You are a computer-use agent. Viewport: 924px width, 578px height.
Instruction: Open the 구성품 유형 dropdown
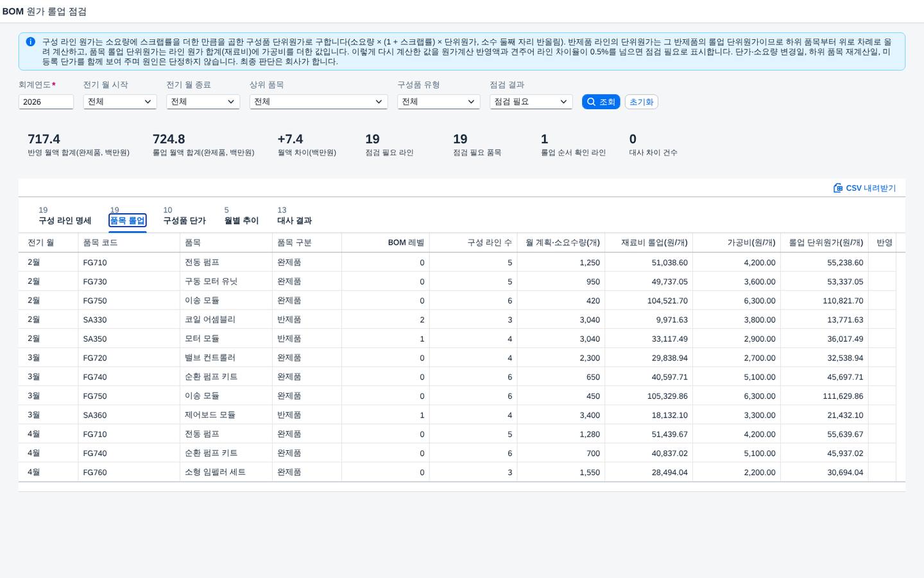[x=438, y=101]
